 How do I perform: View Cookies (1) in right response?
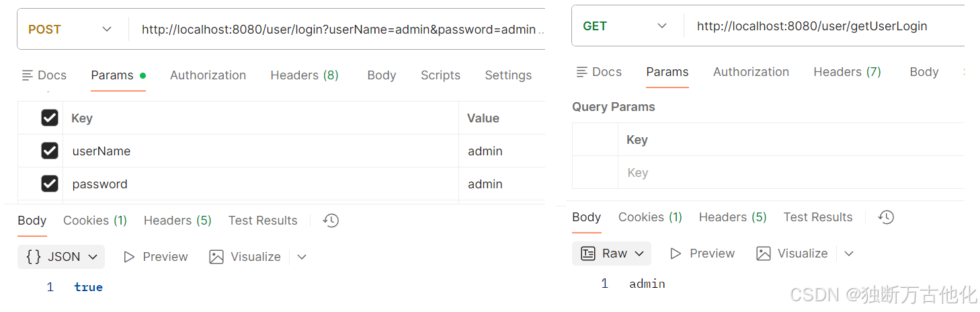click(650, 217)
